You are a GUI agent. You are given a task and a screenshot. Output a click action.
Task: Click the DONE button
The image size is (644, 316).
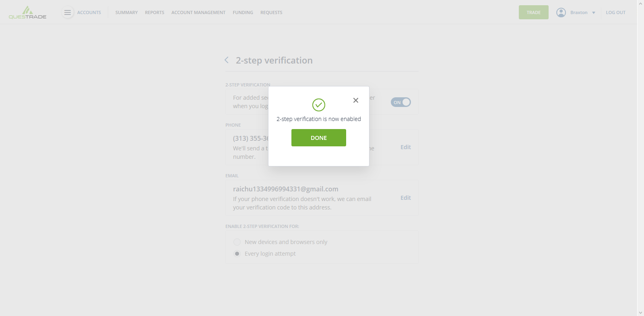coord(319,138)
